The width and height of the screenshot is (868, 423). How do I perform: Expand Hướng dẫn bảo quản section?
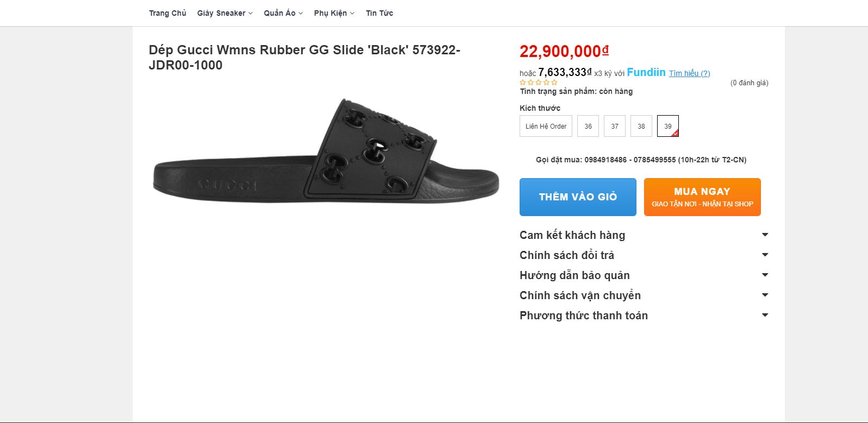[574, 275]
